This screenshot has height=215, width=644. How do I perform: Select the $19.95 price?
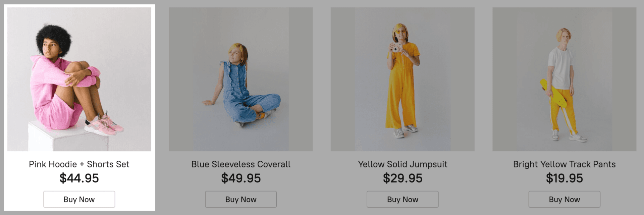coord(564,178)
